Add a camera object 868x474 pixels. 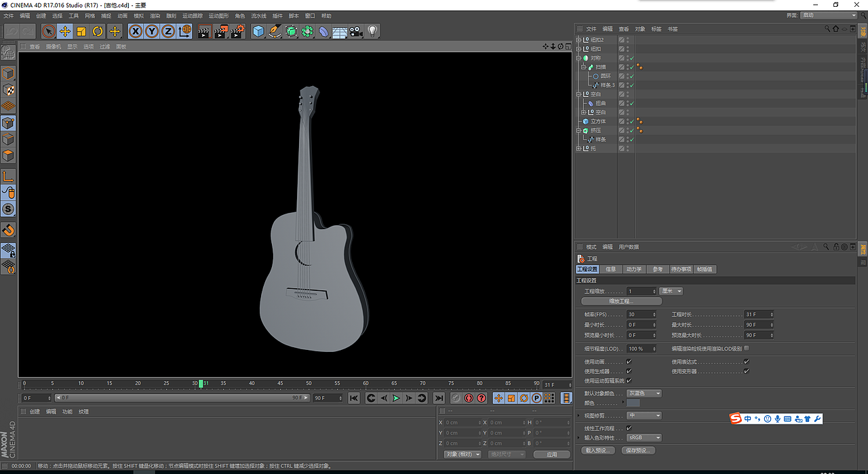[x=356, y=31]
